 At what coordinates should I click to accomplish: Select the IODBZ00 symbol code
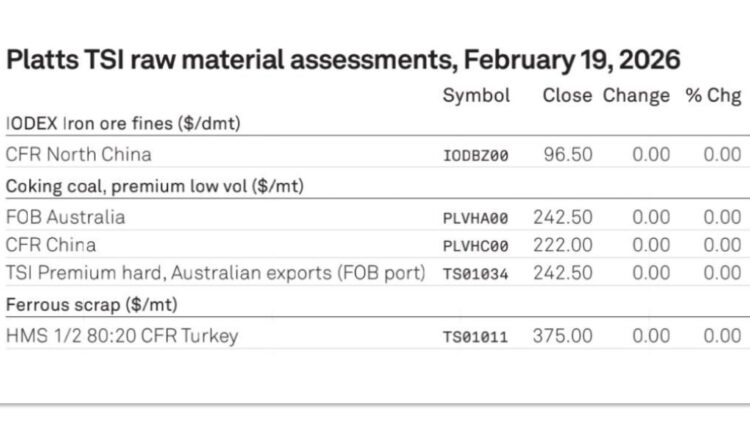475,156
